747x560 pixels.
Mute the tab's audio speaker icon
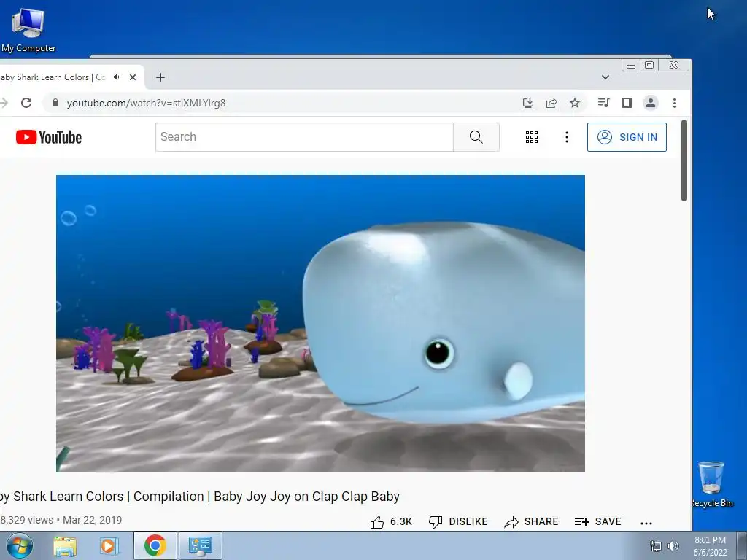(117, 77)
